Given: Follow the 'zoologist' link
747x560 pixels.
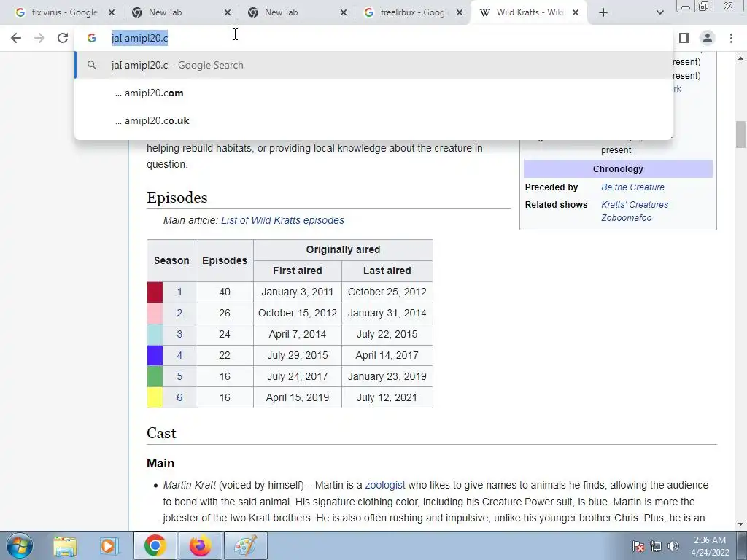Looking at the screenshot, I should (x=385, y=485).
